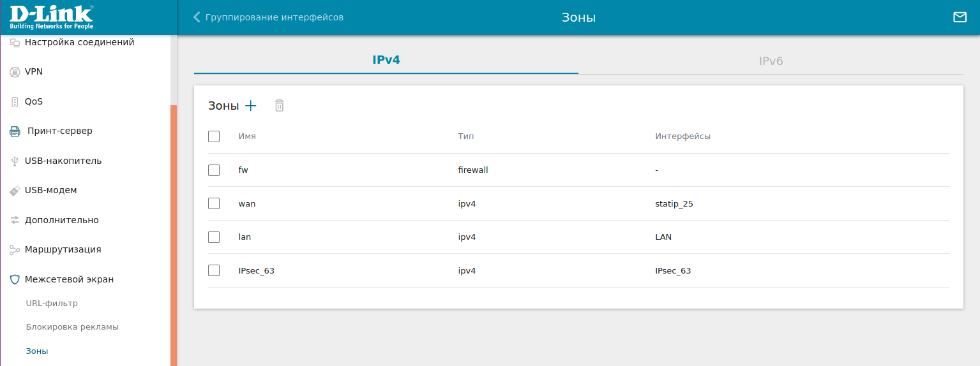This screenshot has height=366, width=980.
Task: Click the USB icon for USB-накопитель
Action: coord(15,161)
